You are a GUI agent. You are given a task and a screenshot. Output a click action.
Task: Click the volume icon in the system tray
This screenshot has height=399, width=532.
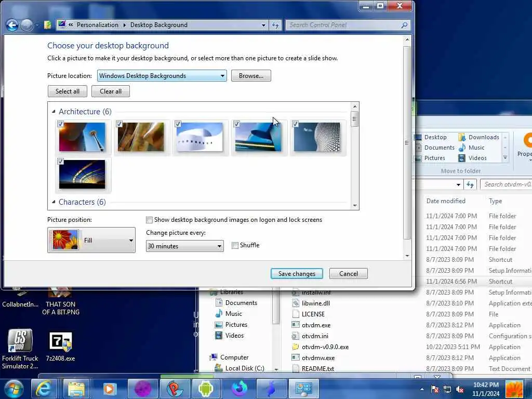(460, 389)
